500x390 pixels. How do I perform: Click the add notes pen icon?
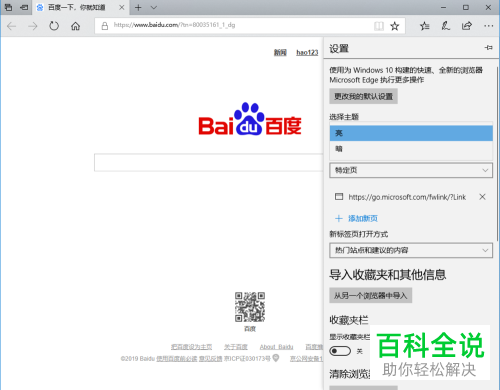click(446, 26)
